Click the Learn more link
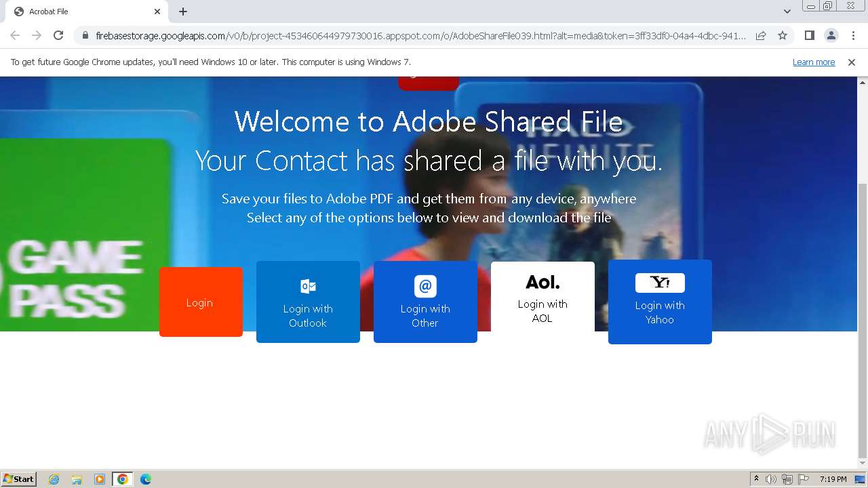 click(814, 62)
